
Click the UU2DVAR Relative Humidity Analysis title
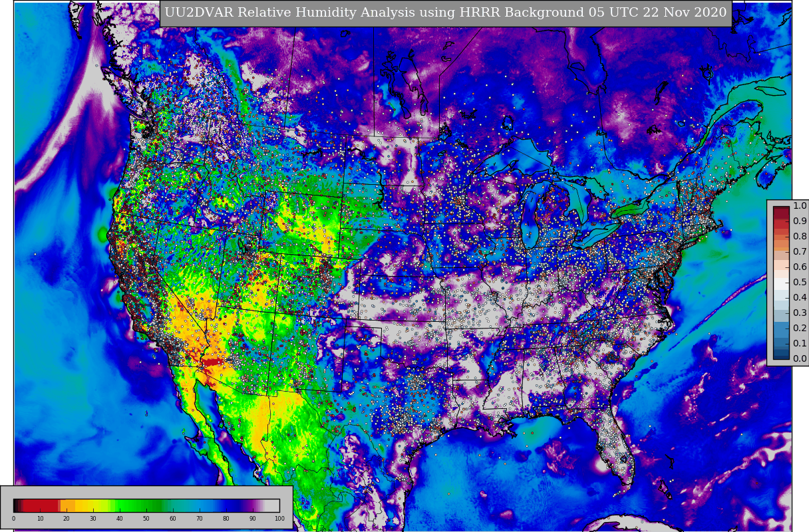click(x=446, y=13)
